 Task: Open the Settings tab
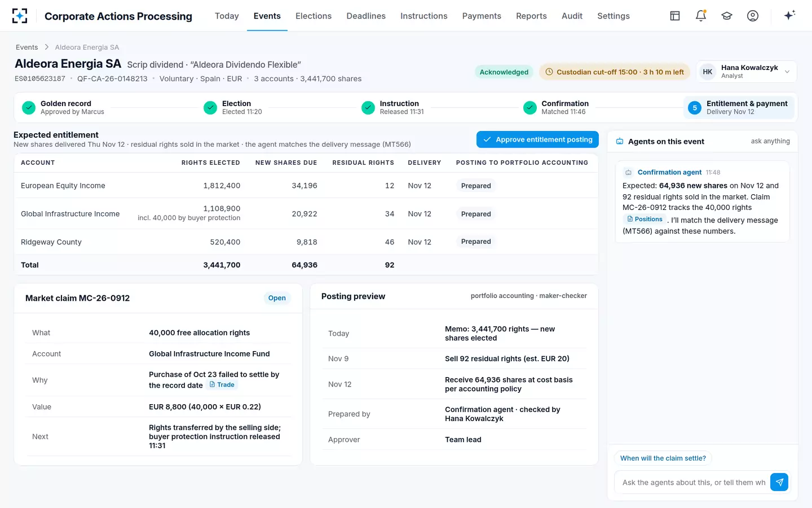pos(614,16)
